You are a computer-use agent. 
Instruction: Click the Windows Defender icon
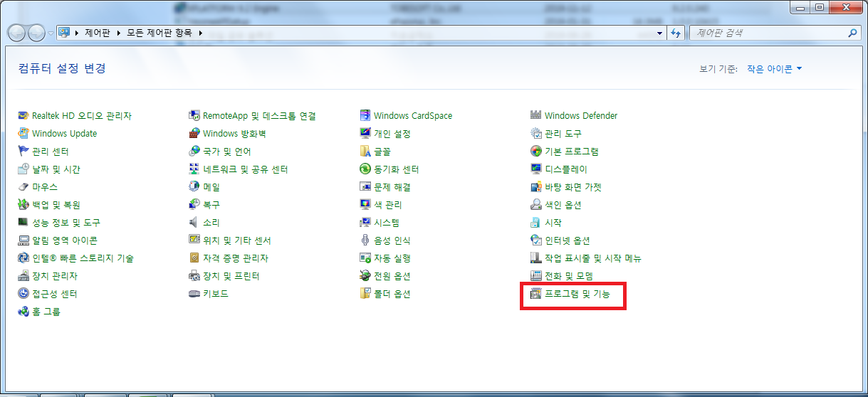click(536, 115)
